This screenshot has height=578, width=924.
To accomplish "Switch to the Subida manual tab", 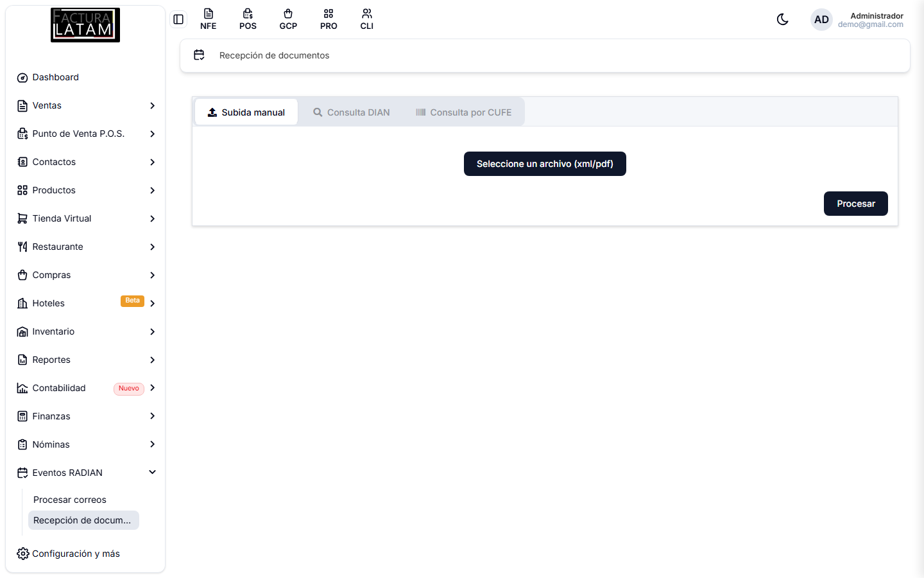I will point(246,112).
